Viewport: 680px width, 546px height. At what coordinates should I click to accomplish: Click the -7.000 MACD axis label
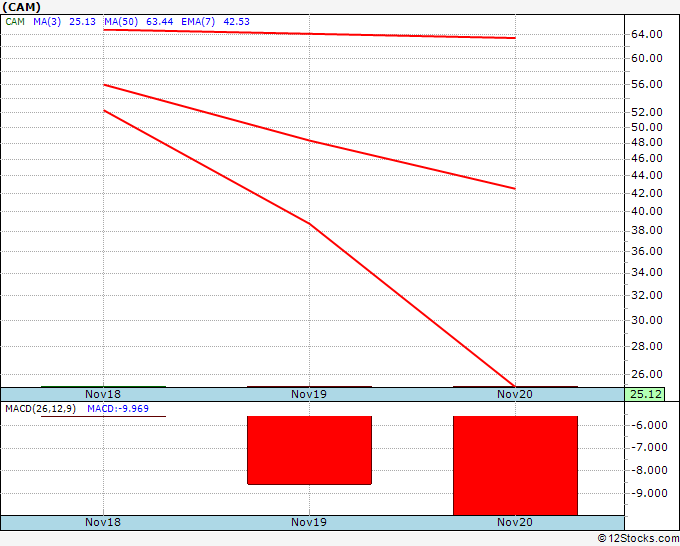coord(649,448)
